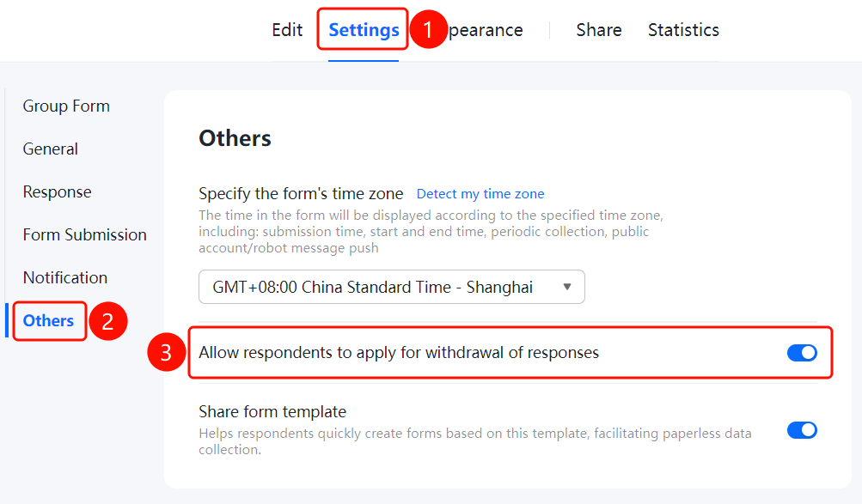Open General settings section

[x=50, y=149]
